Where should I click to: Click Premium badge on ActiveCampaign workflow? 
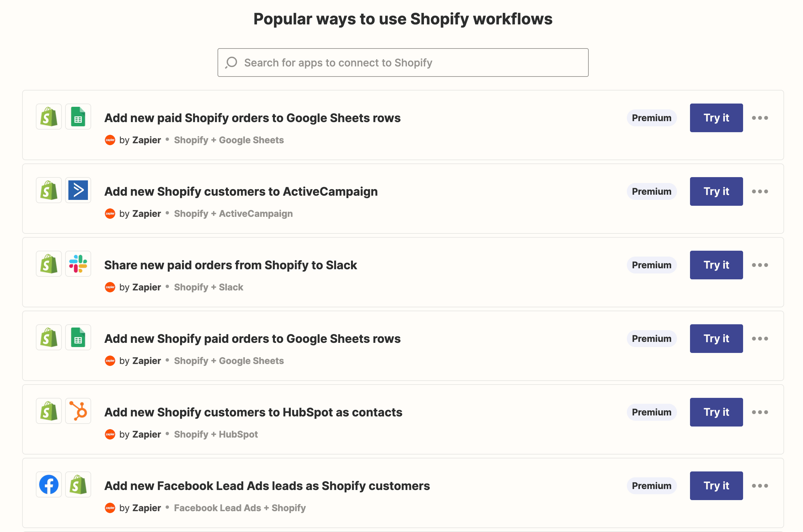coord(651,191)
